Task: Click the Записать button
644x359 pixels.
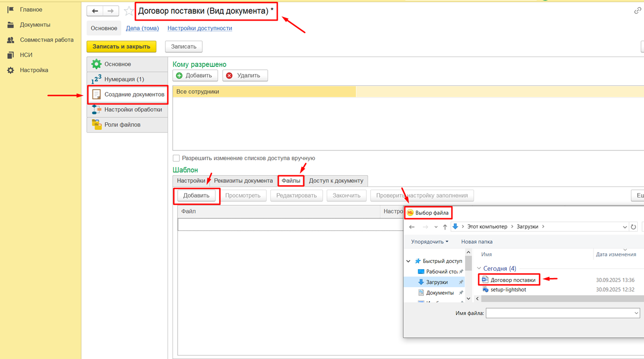Action: (183, 47)
